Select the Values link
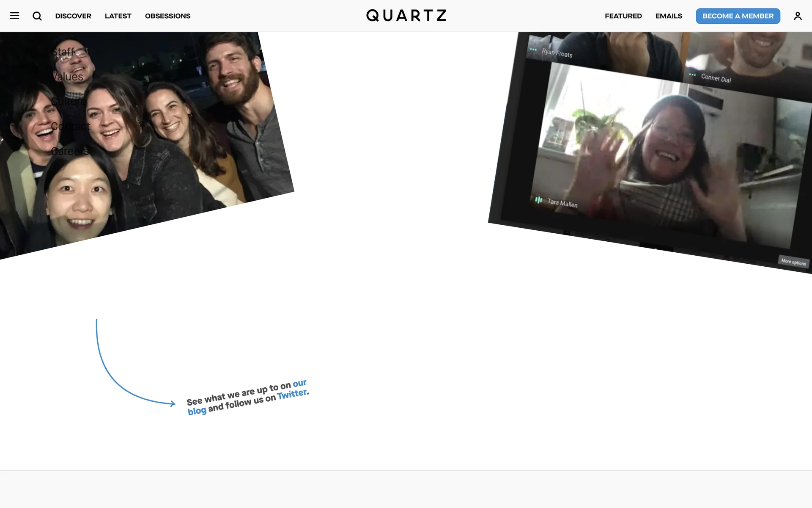 (68, 77)
